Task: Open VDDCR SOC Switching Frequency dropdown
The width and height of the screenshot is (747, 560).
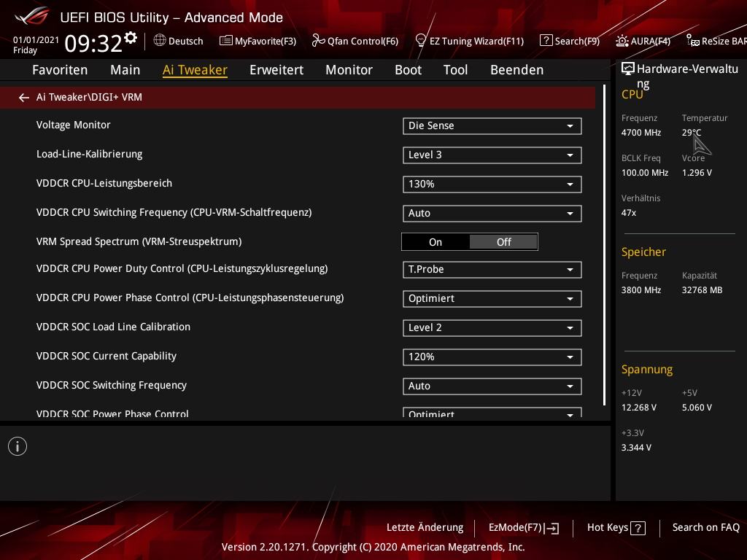Action: tap(492, 386)
